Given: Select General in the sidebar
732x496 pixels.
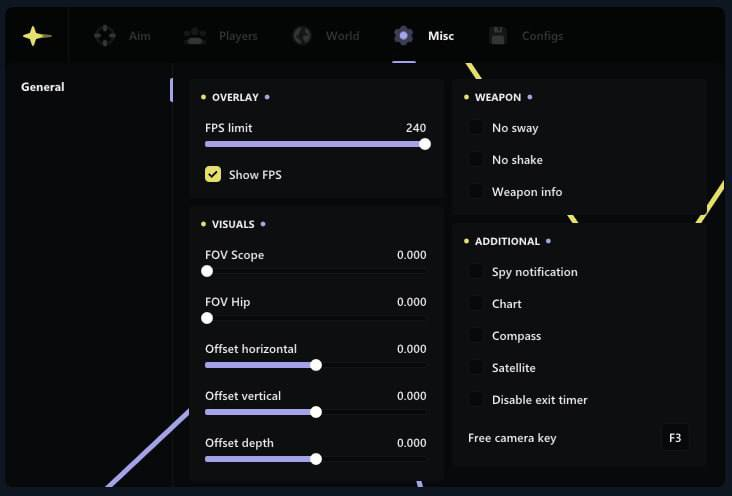Looking at the screenshot, I should [x=43, y=87].
